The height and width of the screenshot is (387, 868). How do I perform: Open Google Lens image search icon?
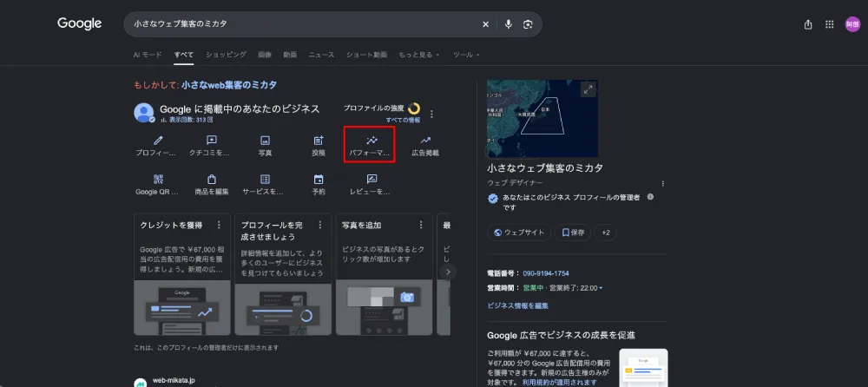[528, 24]
